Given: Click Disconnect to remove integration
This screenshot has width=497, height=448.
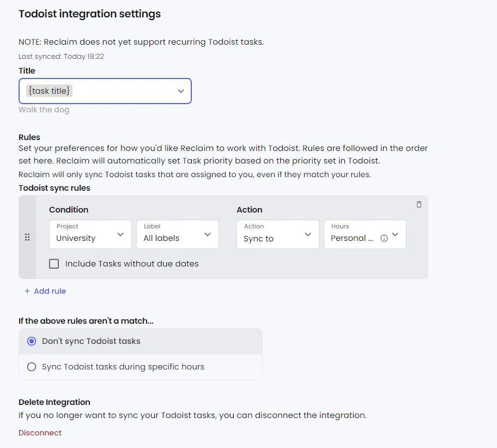Looking at the screenshot, I should click(40, 433).
